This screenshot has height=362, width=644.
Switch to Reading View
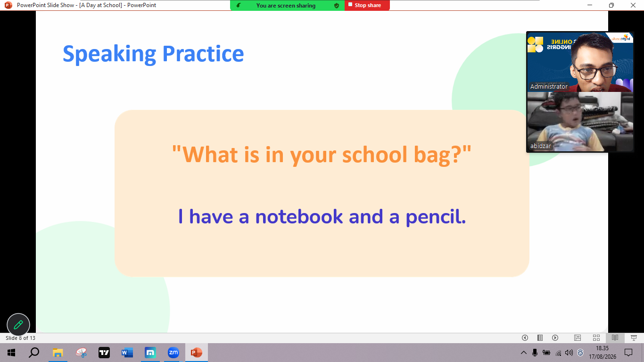pyautogui.click(x=615, y=338)
